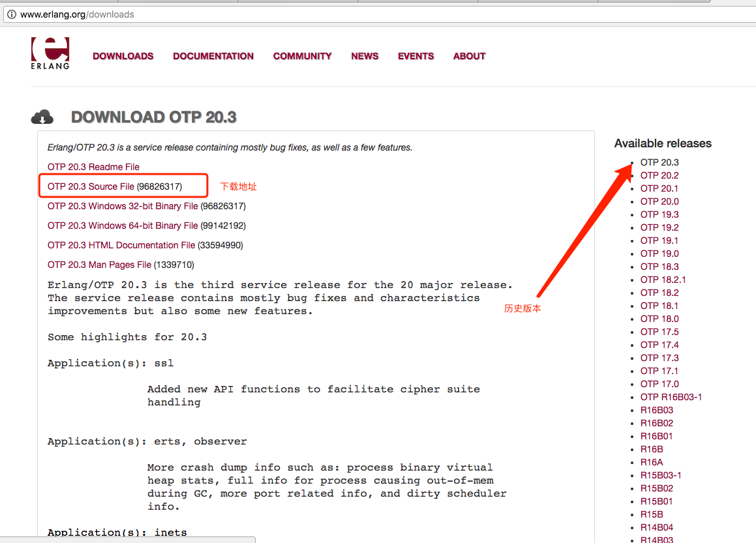Select release R16B
Screen dimensions: 756x543
pos(652,449)
